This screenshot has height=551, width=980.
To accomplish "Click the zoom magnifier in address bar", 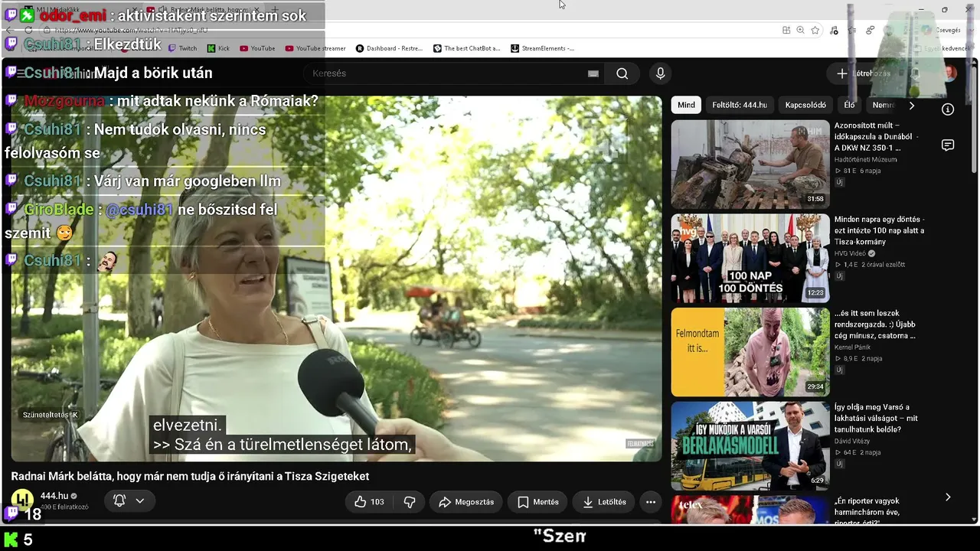I will (x=800, y=31).
